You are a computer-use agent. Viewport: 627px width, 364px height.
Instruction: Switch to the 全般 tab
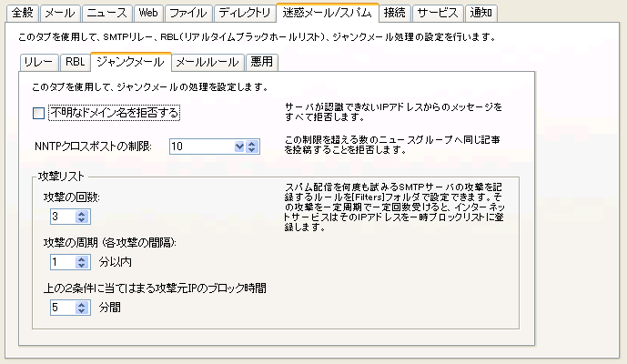tap(23, 13)
